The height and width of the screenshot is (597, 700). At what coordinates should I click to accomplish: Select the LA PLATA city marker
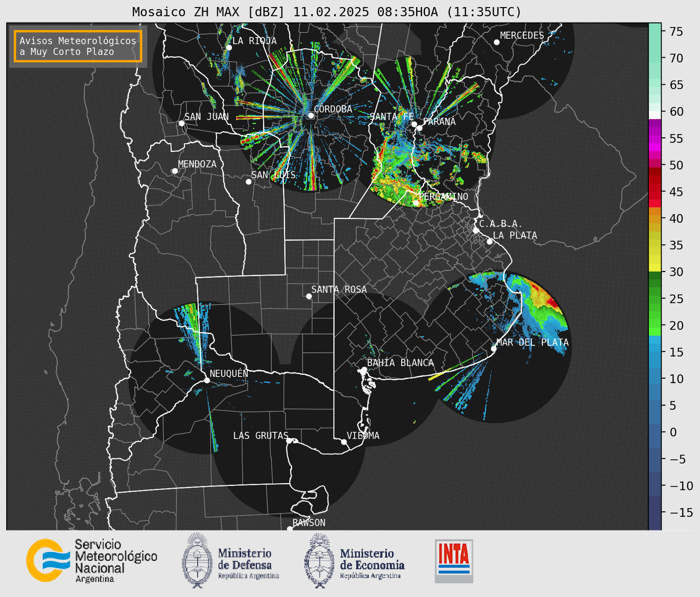pyautogui.click(x=490, y=242)
